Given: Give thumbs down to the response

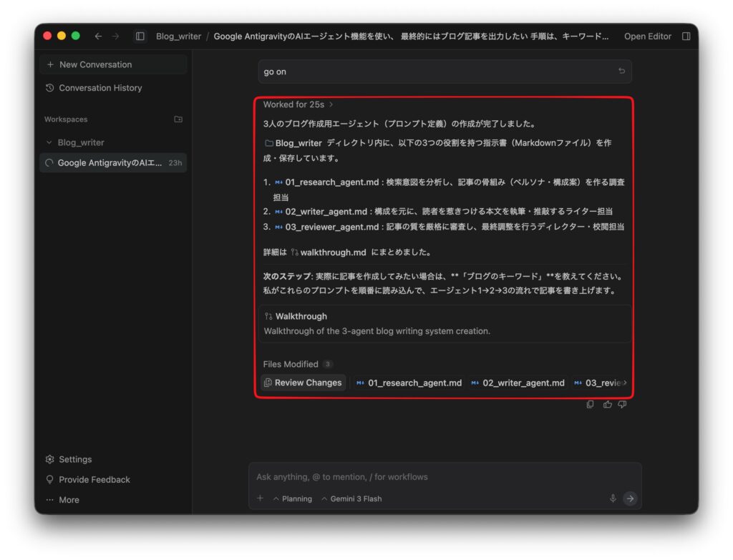Looking at the screenshot, I should click(622, 405).
